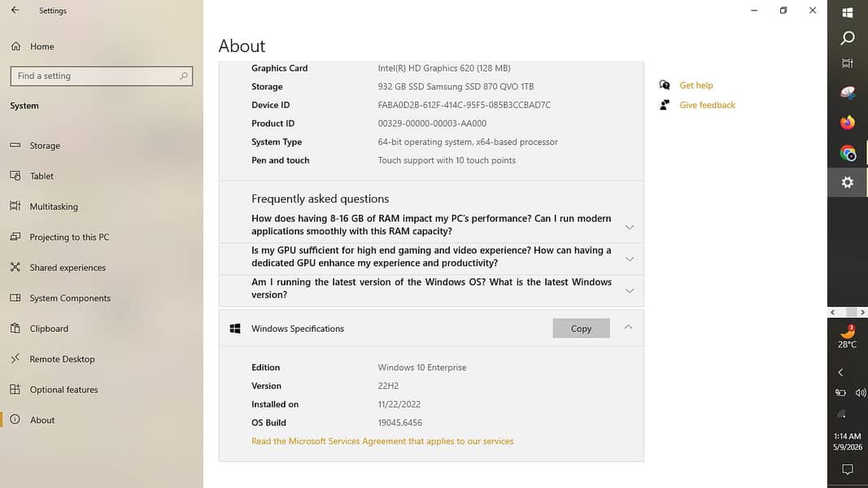Select the Installed on date 11/22/2022
868x488 pixels.
399,404
